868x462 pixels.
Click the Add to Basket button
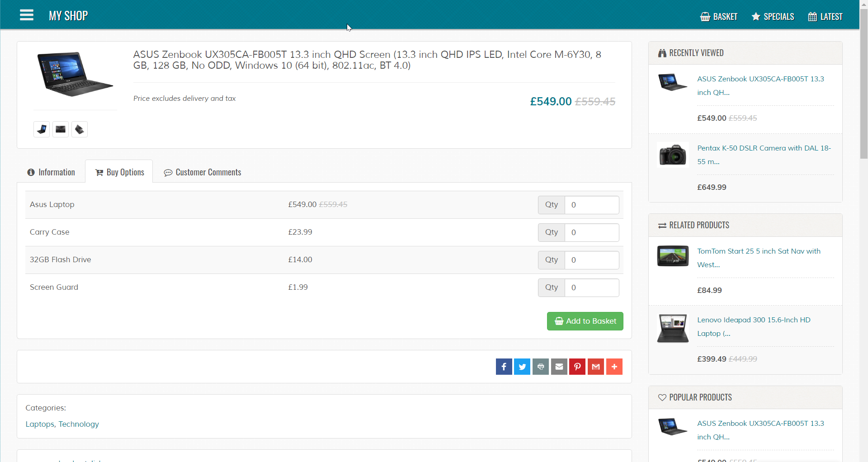click(x=585, y=321)
